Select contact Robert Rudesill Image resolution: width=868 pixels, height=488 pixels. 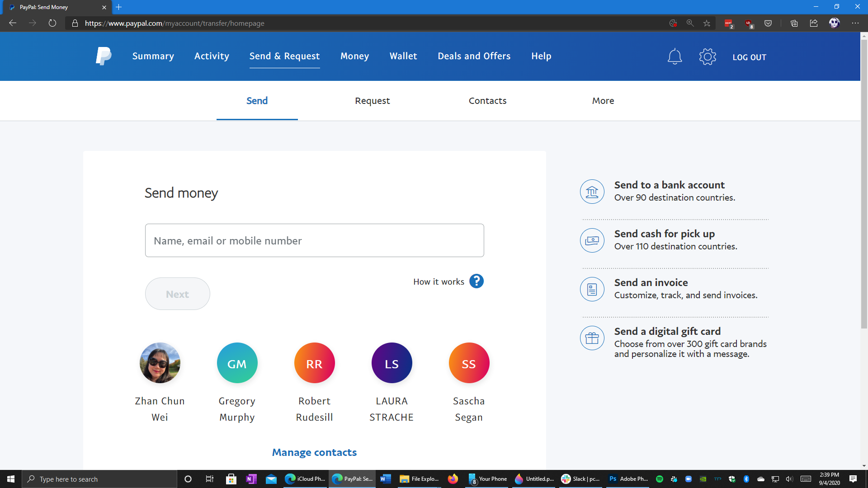click(x=314, y=363)
